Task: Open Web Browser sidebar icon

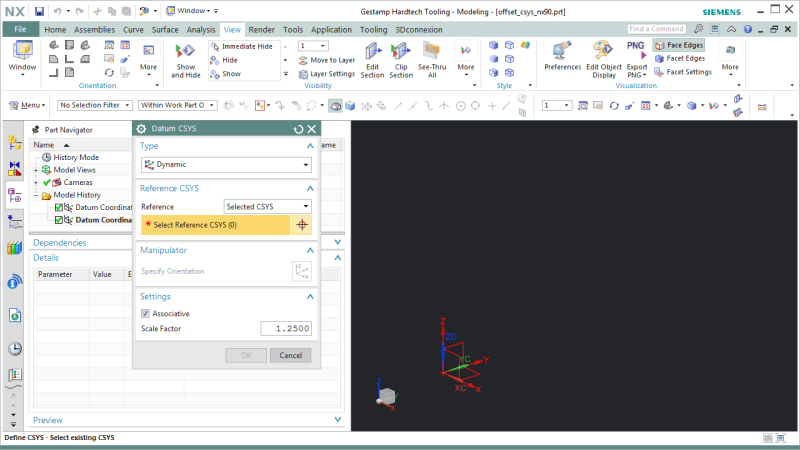Action: pyautogui.click(x=15, y=315)
